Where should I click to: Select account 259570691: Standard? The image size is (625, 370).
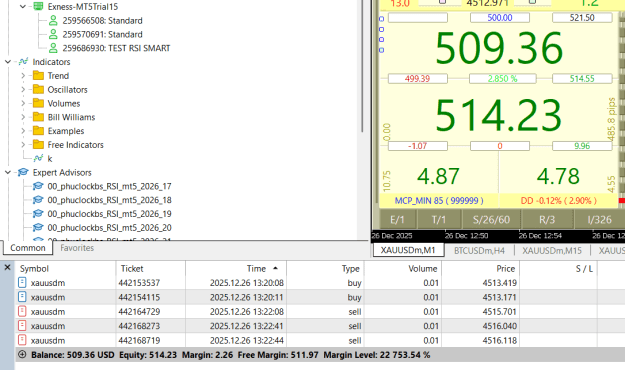click(102, 35)
